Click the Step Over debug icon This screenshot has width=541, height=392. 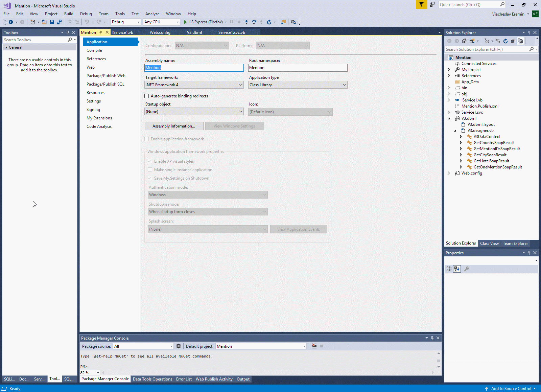point(254,22)
